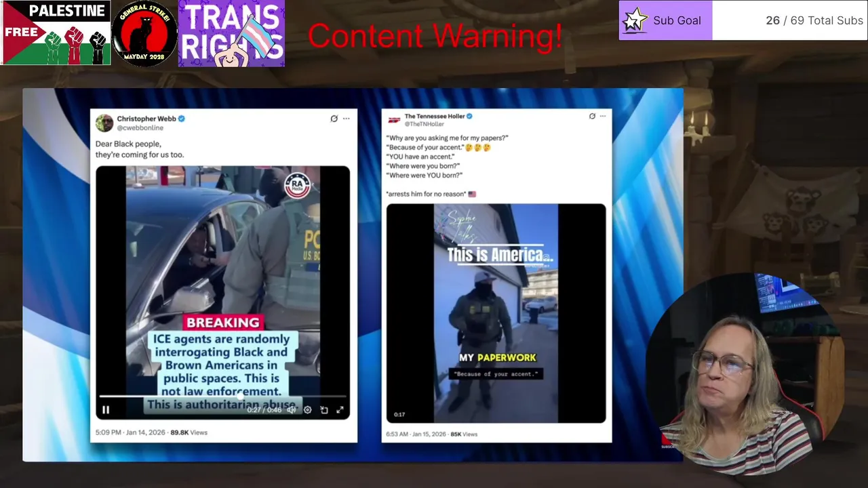868x488 pixels.
Task: Click the RA Media logo on Webb video
Action: tap(297, 186)
